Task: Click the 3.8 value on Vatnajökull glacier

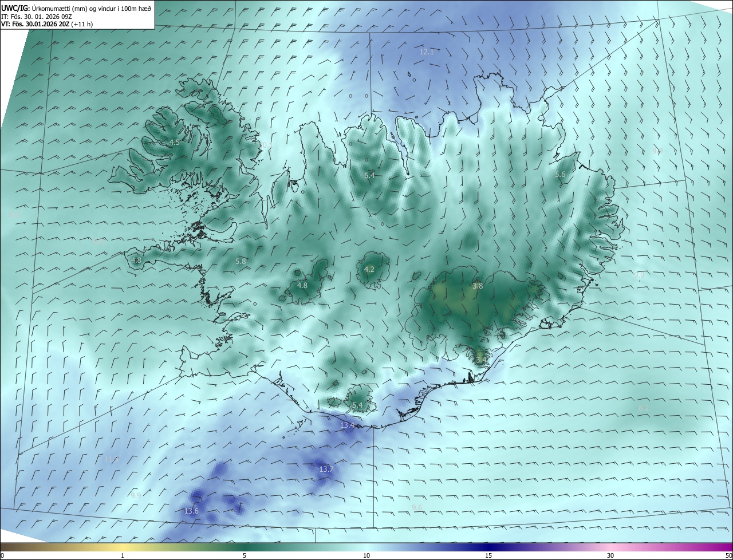Action: pyautogui.click(x=478, y=286)
